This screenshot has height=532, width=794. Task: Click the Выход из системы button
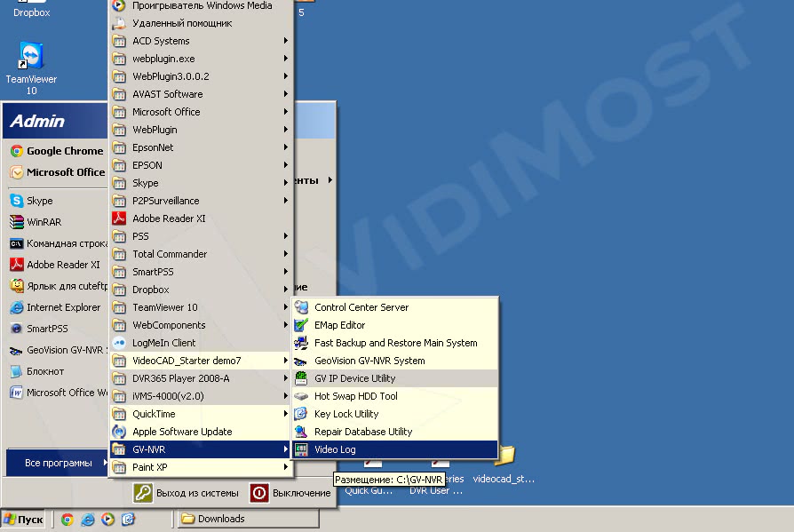click(x=187, y=493)
